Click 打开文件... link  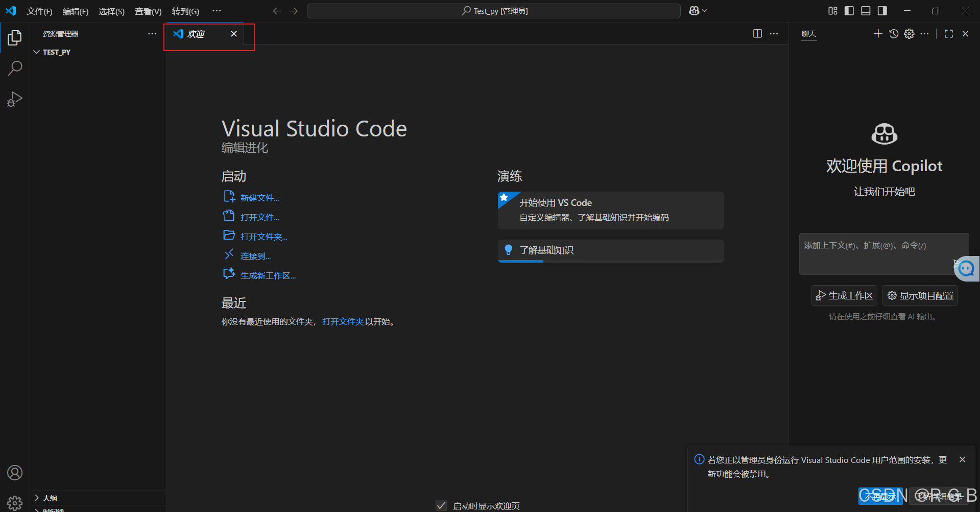point(260,217)
